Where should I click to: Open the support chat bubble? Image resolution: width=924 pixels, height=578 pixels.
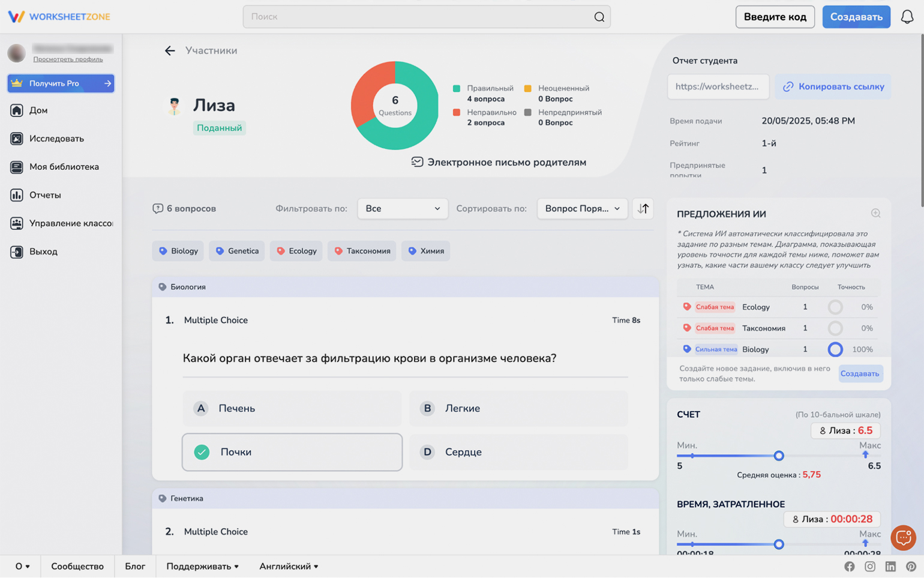(x=903, y=538)
